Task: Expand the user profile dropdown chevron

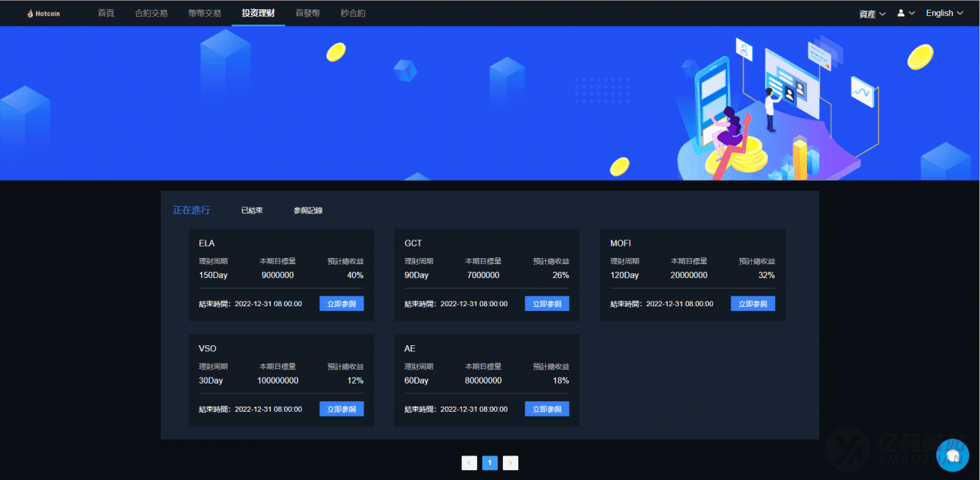Action: 913,12
